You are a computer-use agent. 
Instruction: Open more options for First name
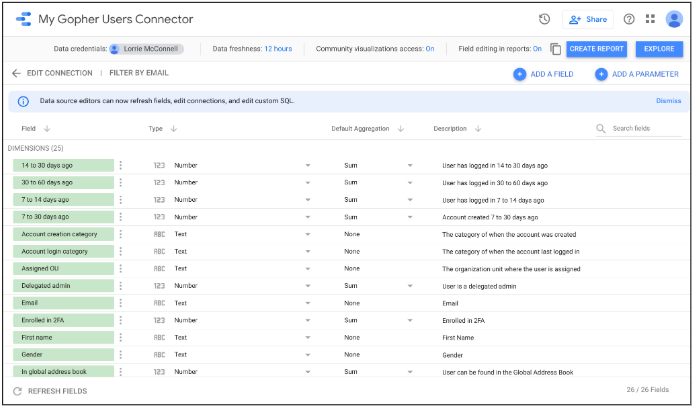pyautogui.click(x=121, y=338)
